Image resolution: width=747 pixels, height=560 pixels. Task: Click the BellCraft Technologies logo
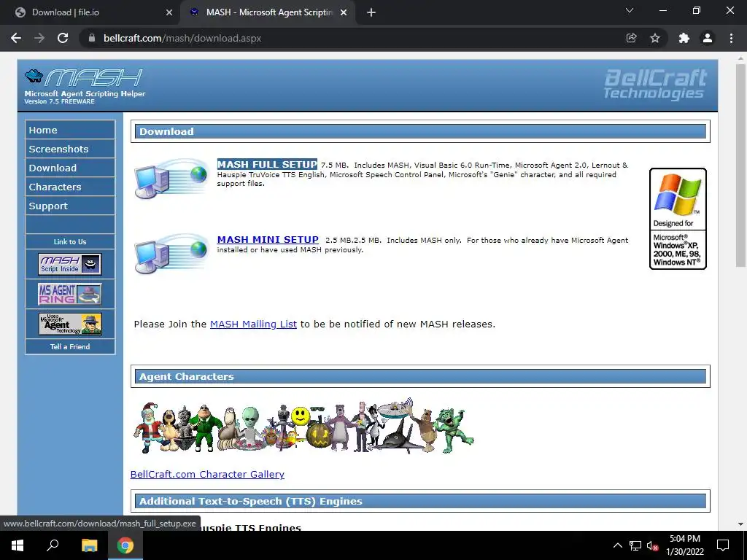coord(655,85)
